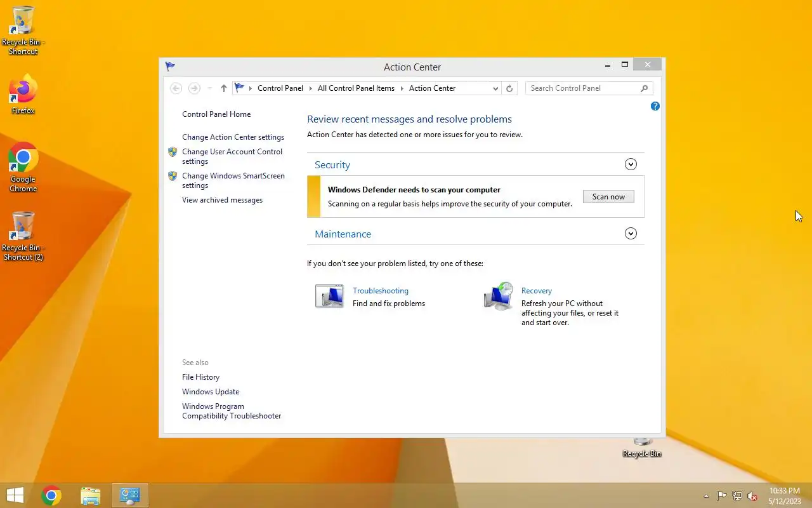Viewport: 812px width, 508px height.
Task: Select Recycle Bin - Shortcut desktop icon
Action: pos(23,30)
